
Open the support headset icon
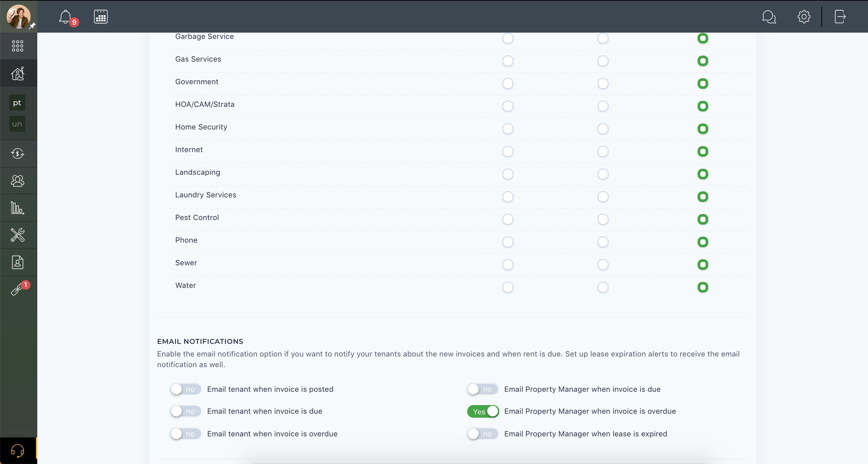[18, 451]
